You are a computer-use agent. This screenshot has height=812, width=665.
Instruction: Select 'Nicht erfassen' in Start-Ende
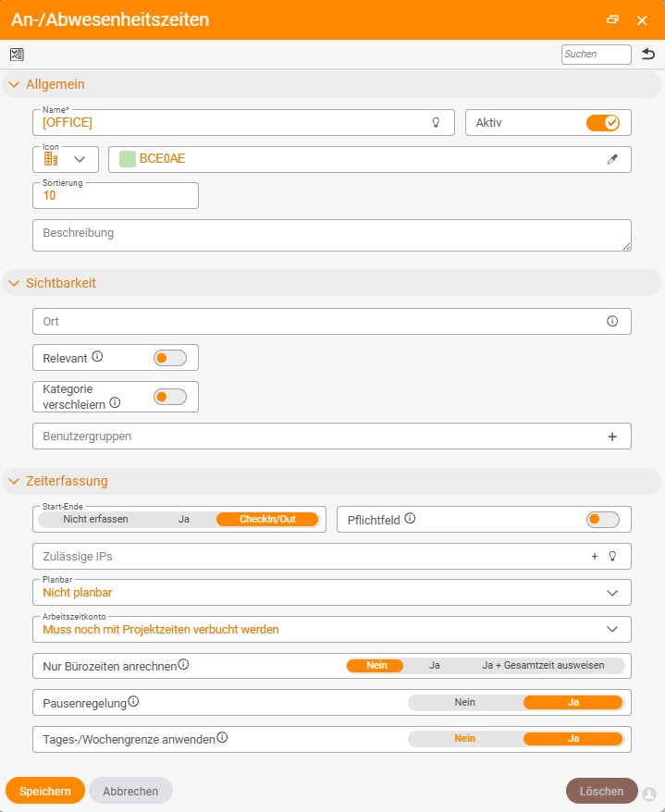click(95, 520)
